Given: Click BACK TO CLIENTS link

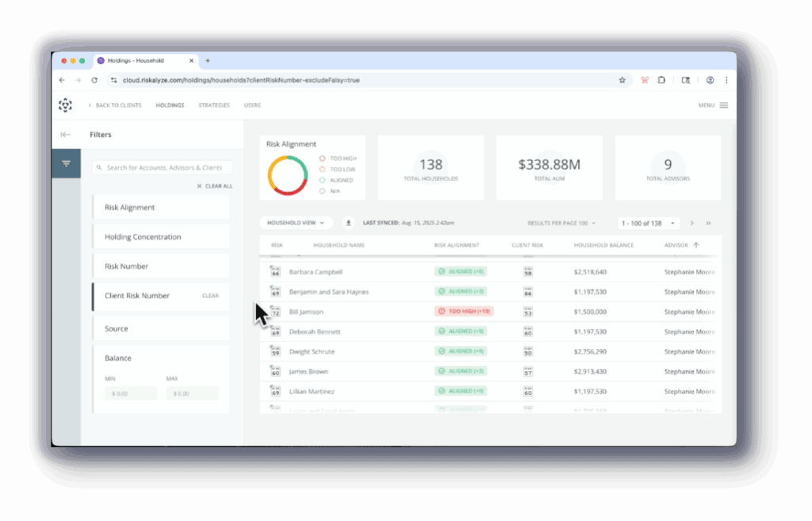Looking at the screenshot, I should [115, 105].
